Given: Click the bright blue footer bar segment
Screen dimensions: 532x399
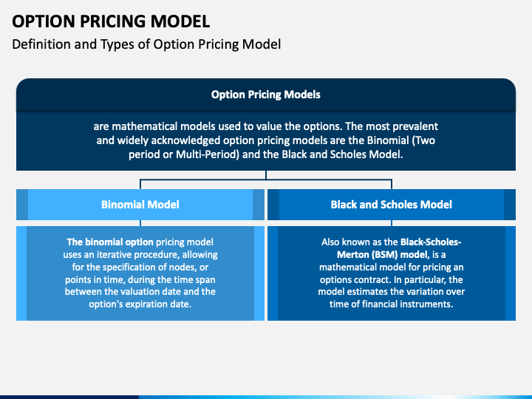Looking at the screenshot, I should tap(335, 397).
